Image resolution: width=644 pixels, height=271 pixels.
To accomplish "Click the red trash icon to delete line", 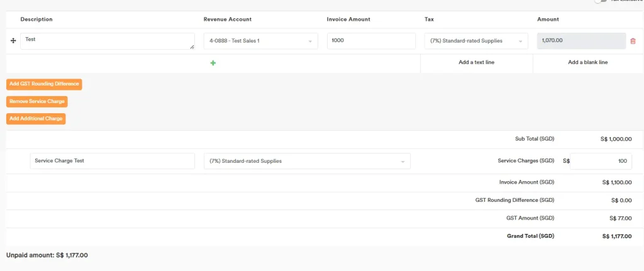I will click(633, 41).
